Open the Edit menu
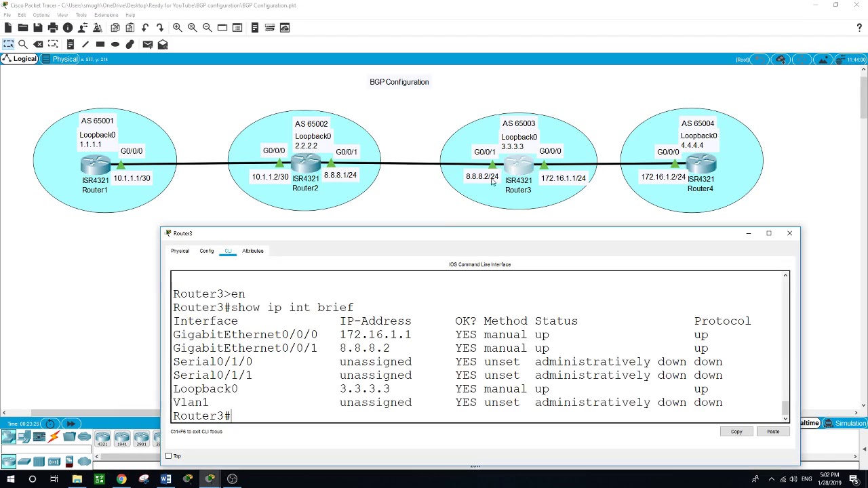The image size is (868, 488). (x=22, y=15)
